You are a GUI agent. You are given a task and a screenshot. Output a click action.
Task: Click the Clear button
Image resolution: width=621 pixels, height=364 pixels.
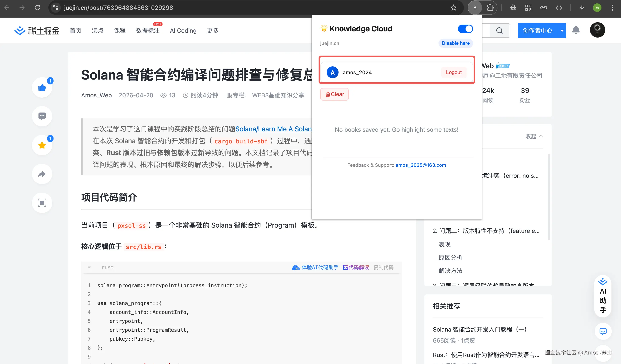(x=334, y=94)
